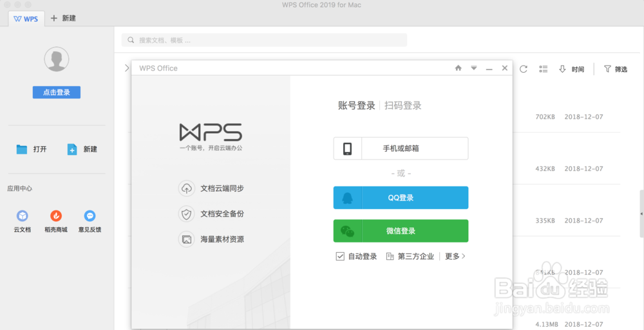
Task: Click the 新建 document icon in sidebar
Action: coord(72,149)
